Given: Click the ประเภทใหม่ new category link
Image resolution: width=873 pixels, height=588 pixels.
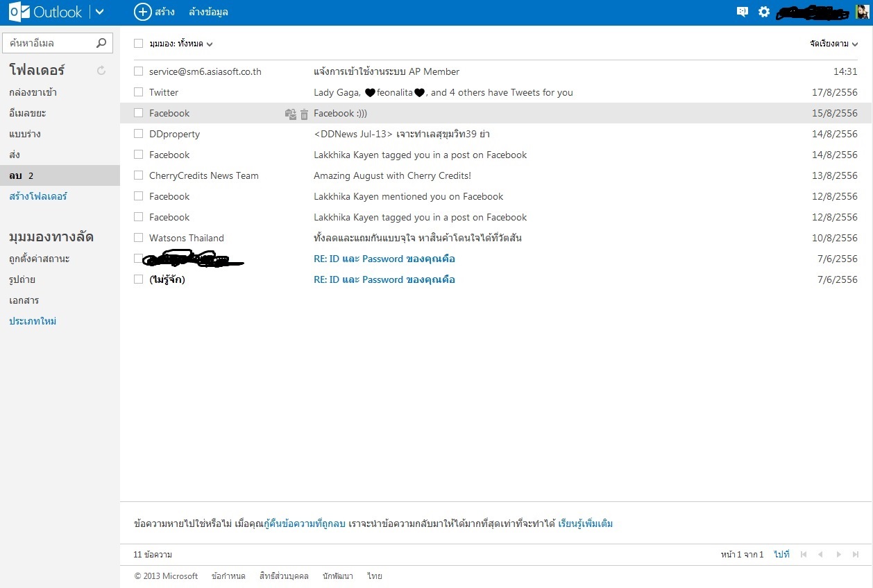Looking at the screenshot, I should pos(33,321).
